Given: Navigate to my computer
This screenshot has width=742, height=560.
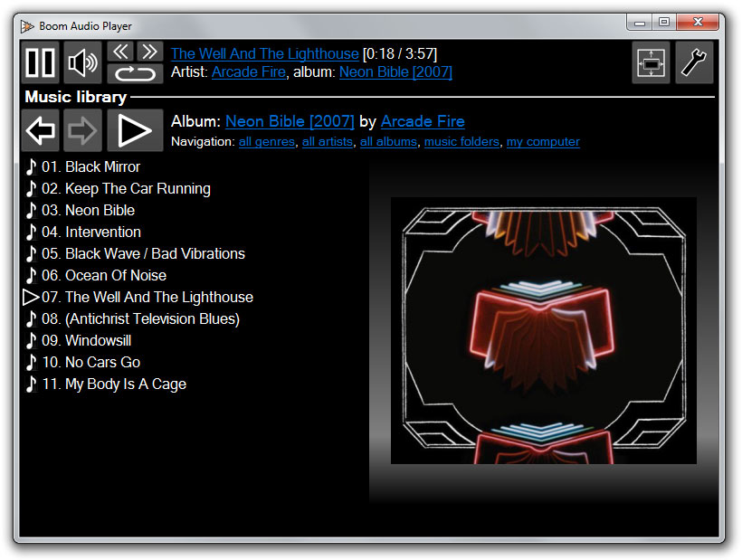Looking at the screenshot, I should point(543,142).
